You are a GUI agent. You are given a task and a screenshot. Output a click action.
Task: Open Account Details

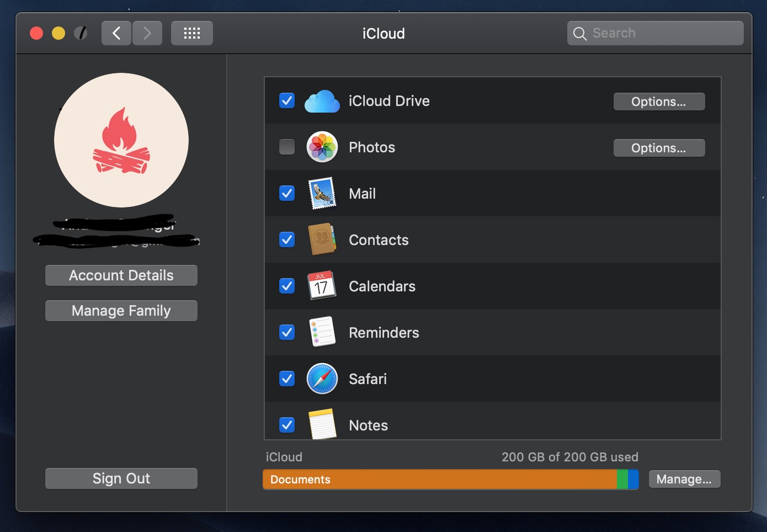pyautogui.click(x=121, y=275)
